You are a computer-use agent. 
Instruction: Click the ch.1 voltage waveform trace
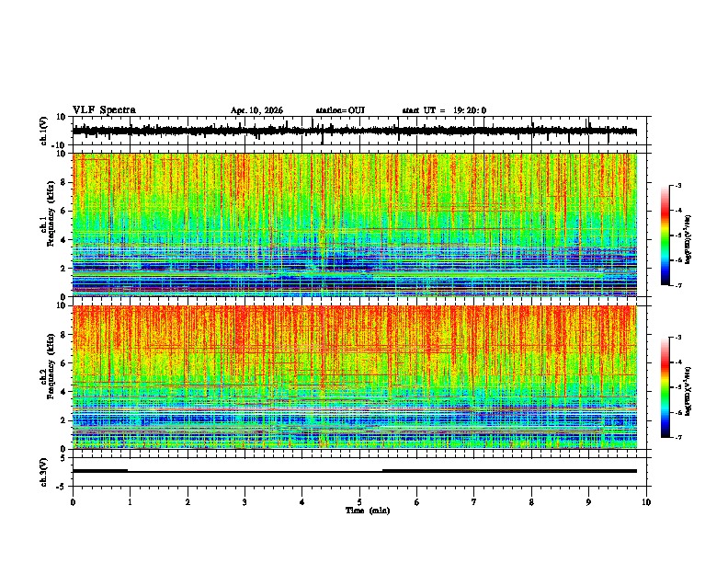point(355,131)
